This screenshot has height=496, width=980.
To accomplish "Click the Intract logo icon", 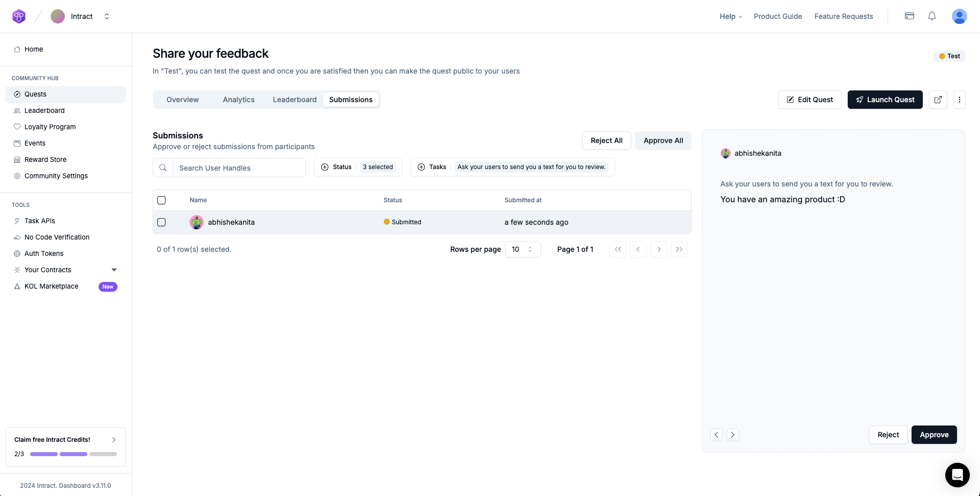I will click(x=19, y=16).
